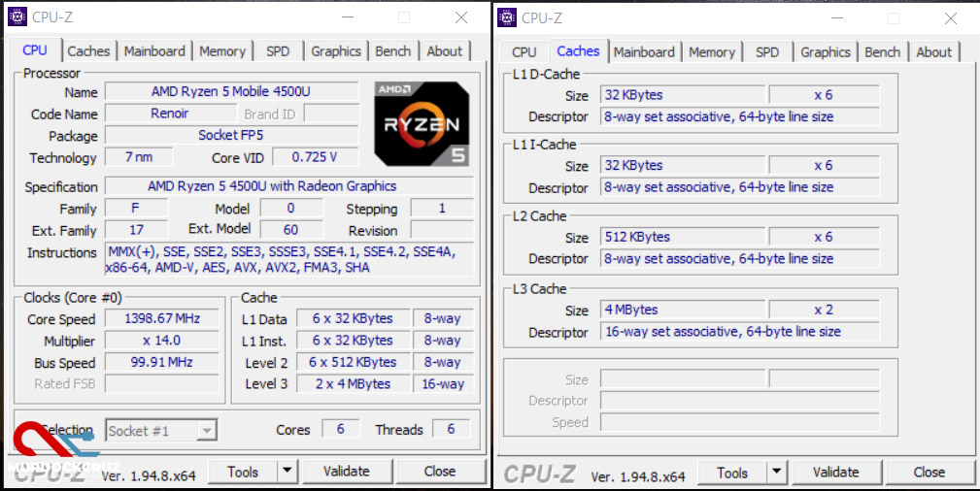
Task: Click the Bus Speed value 99.91 MHz
Action: 162,362
